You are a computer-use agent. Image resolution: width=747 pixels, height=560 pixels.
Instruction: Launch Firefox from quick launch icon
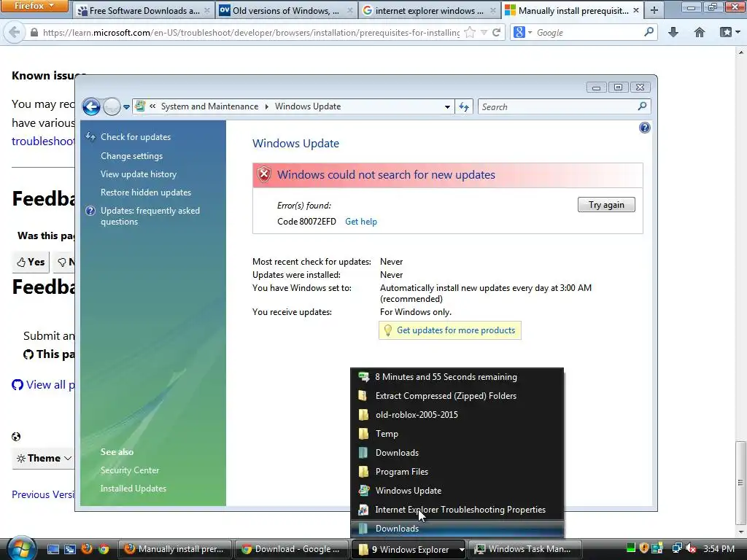(x=87, y=549)
